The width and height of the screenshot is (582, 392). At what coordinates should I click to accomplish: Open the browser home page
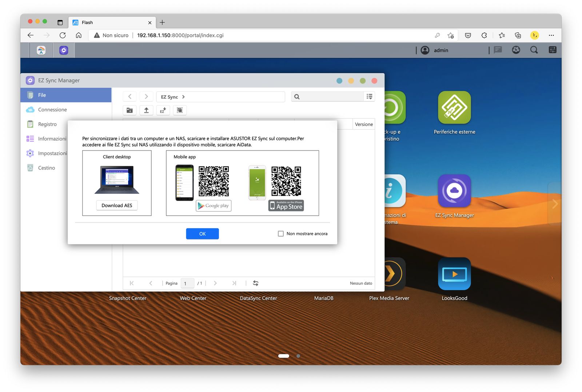[79, 35]
